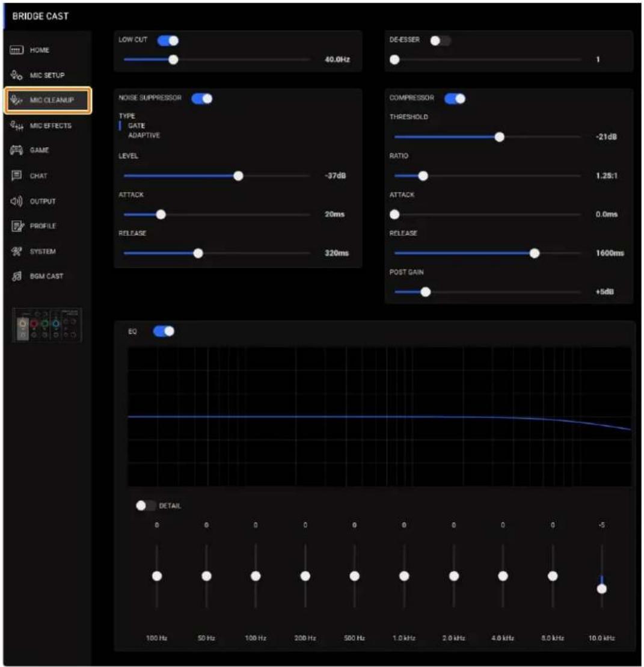Select MIC CLEANUP in the sidebar

48,100
